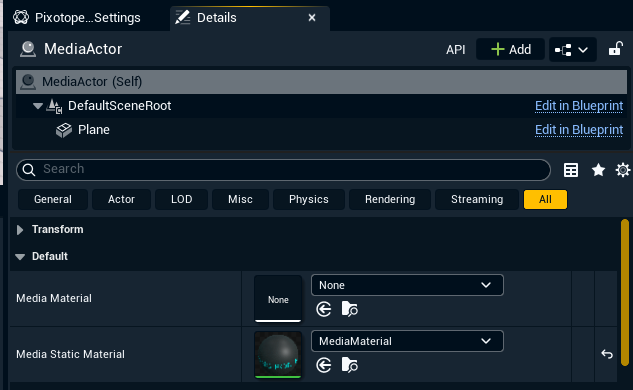Screen dimensions: 633x390
Task: Toggle the details panel lock icon
Action: pos(616,49)
